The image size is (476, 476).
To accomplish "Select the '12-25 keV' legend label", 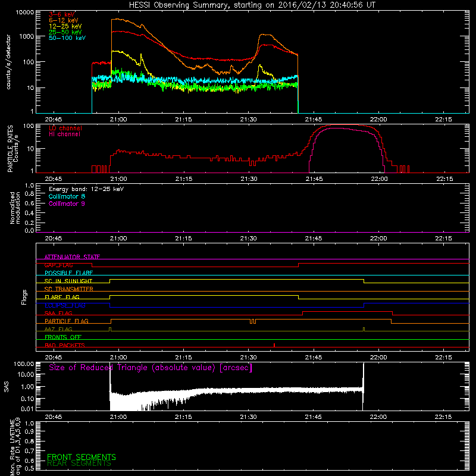I will click(x=65, y=26).
